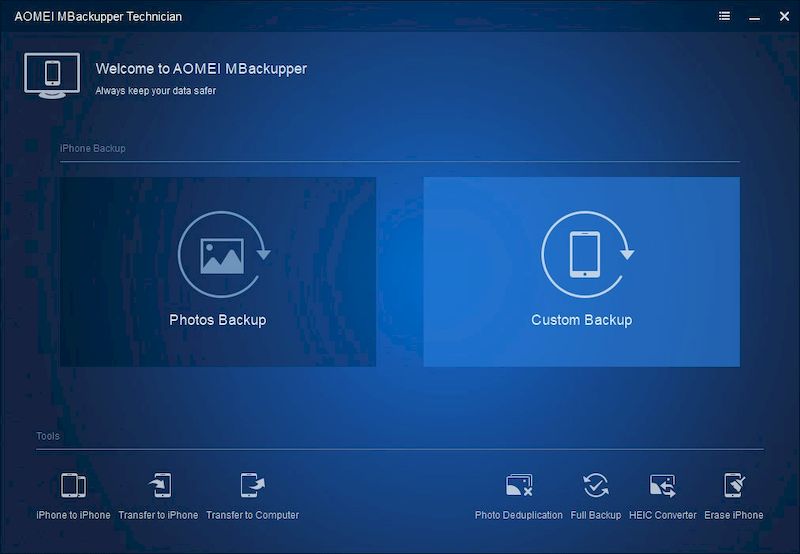The width and height of the screenshot is (800, 554).
Task: Click the Photo Deduplication label
Action: click(x=519, y=515)
